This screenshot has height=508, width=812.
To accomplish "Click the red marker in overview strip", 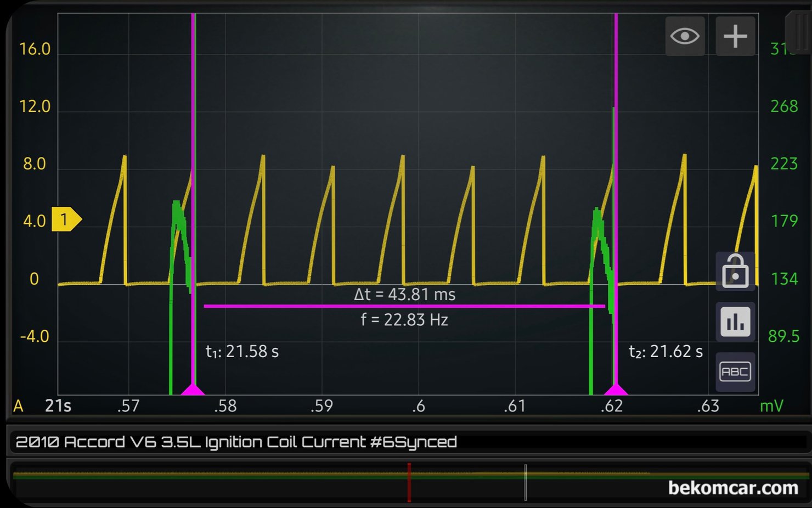I will tap(409, 482).
